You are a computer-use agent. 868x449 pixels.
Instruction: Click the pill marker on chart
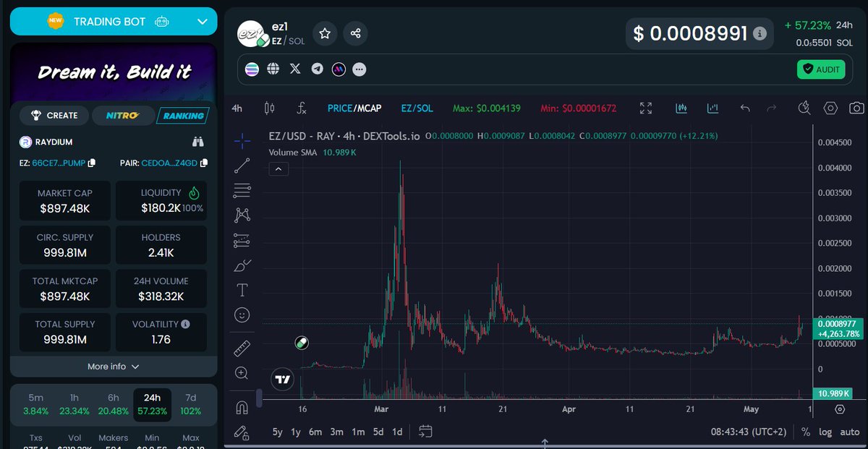302,343
